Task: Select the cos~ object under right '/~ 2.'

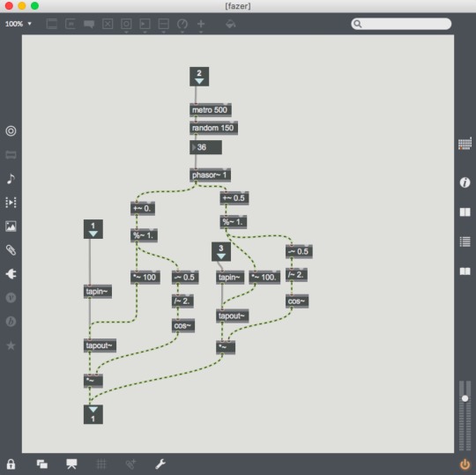Action: pyautogui.click(x=297, y=301)
